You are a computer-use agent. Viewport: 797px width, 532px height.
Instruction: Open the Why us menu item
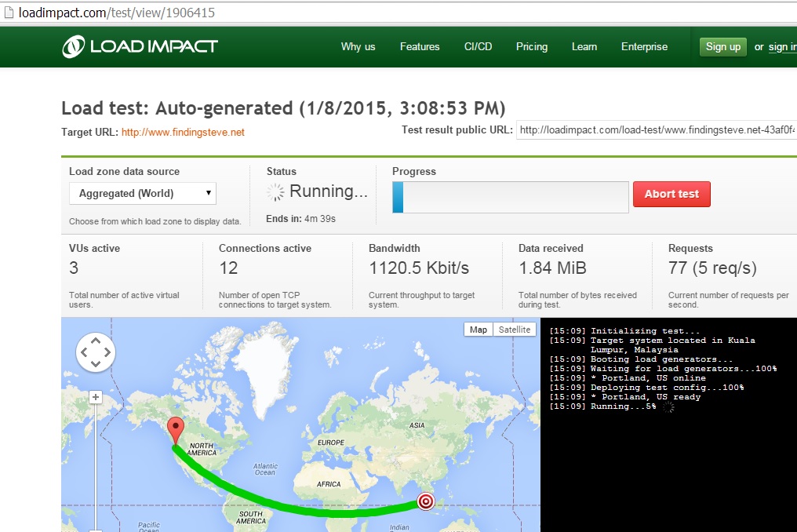pos(358,47)
